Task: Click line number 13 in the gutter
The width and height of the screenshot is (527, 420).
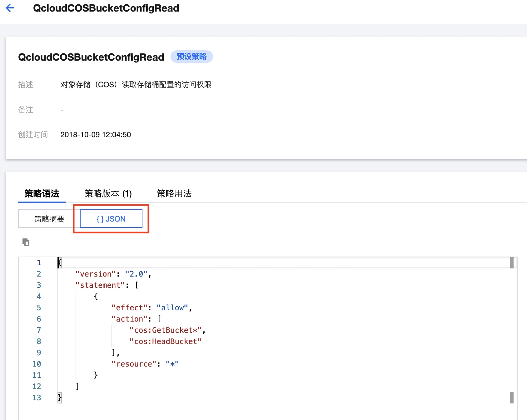Action: point(37,398)
